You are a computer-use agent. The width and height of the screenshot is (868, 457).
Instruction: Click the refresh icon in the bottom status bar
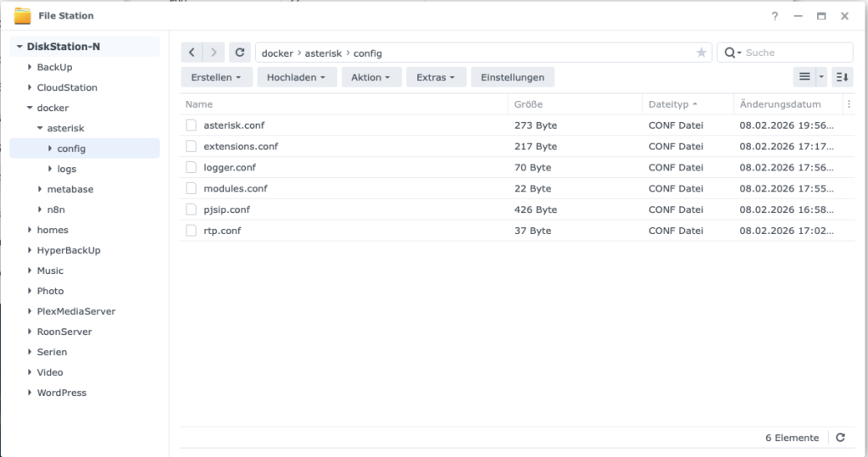[x=840, y=437]
